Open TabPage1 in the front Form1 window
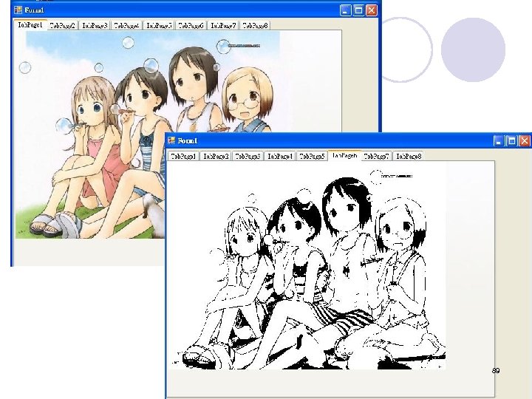The image size is (532, 399). pos(183,157)
